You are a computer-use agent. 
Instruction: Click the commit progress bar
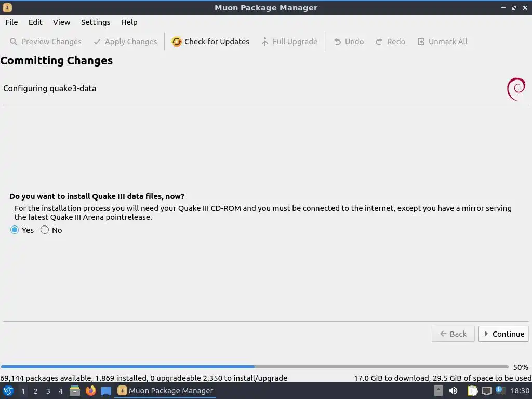(255, 367)
